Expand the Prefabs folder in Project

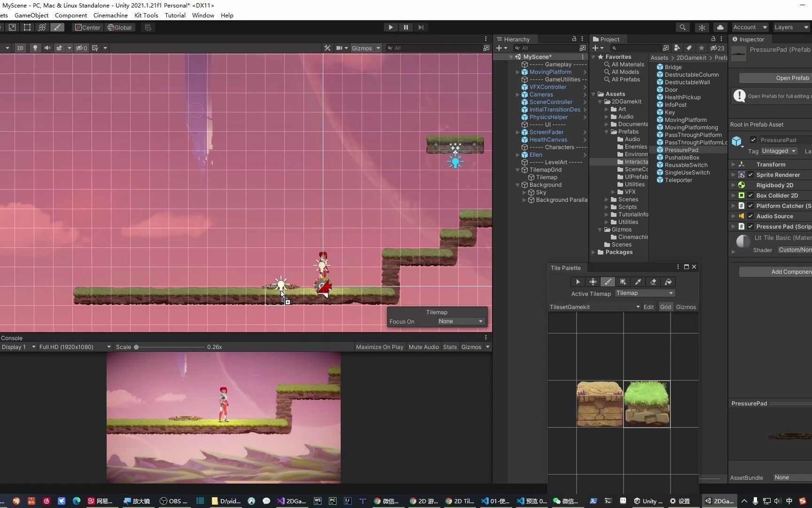click(606, 132)
